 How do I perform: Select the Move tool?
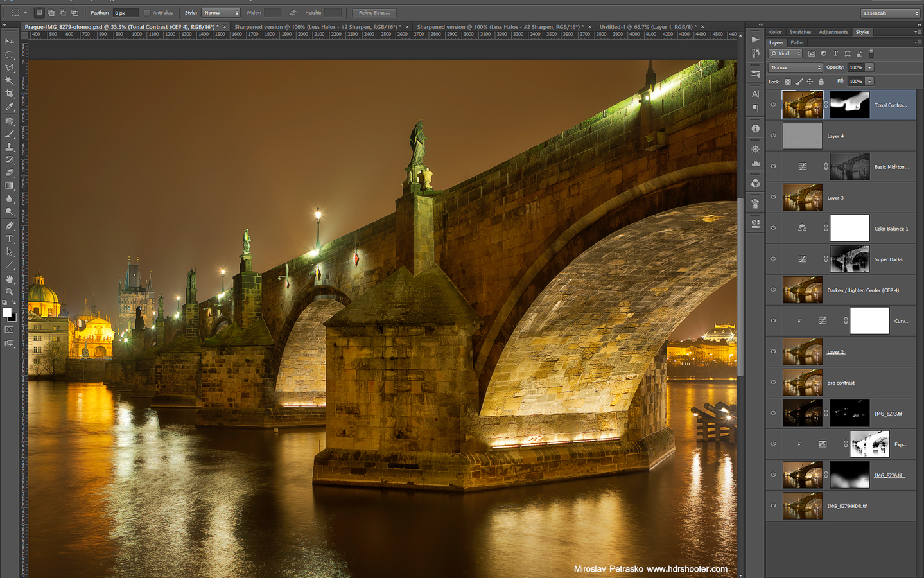9,42
